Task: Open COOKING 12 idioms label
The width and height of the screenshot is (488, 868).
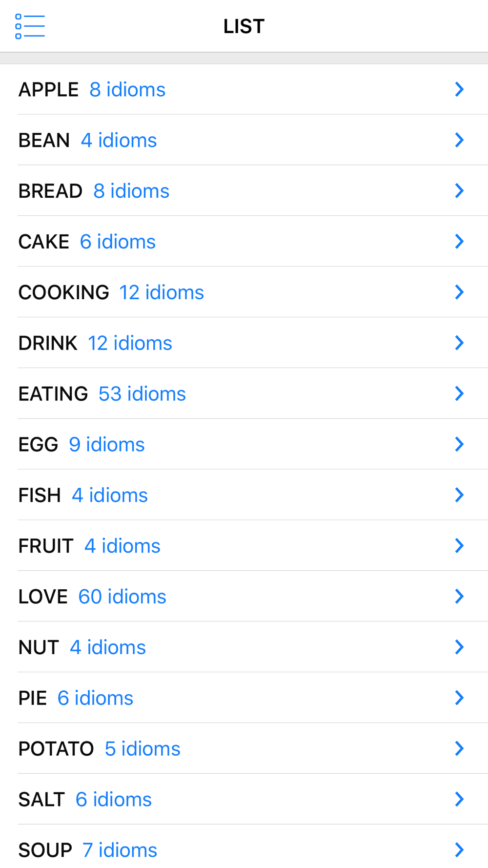Action: [111, 292]
